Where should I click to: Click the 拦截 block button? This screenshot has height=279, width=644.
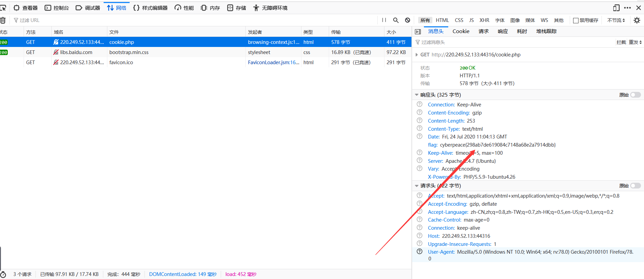click(621, 42)
